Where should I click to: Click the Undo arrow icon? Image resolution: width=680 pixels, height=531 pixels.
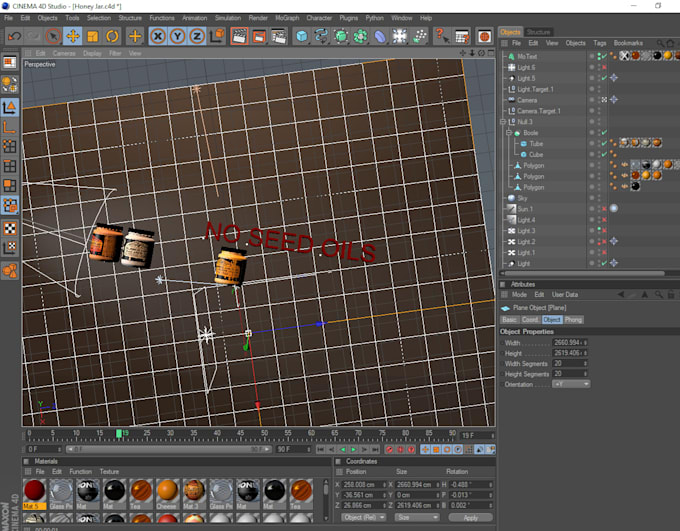(14, 36)
